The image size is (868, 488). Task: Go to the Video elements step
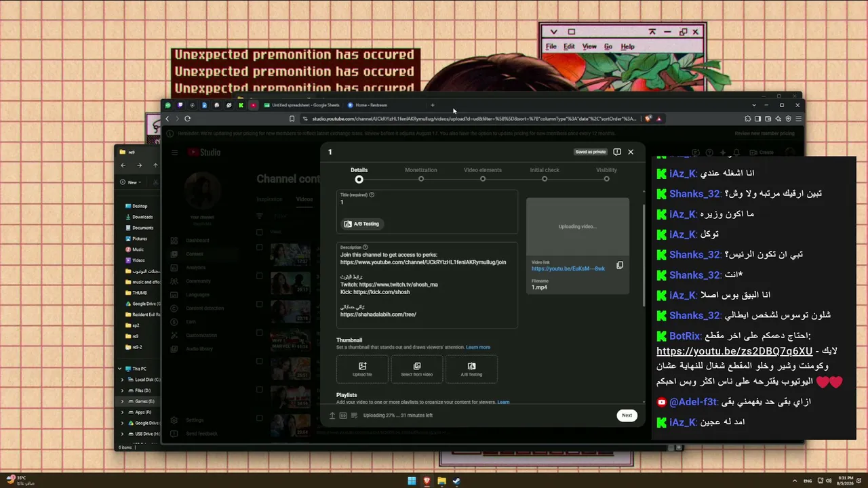click(x=483, y=174)
